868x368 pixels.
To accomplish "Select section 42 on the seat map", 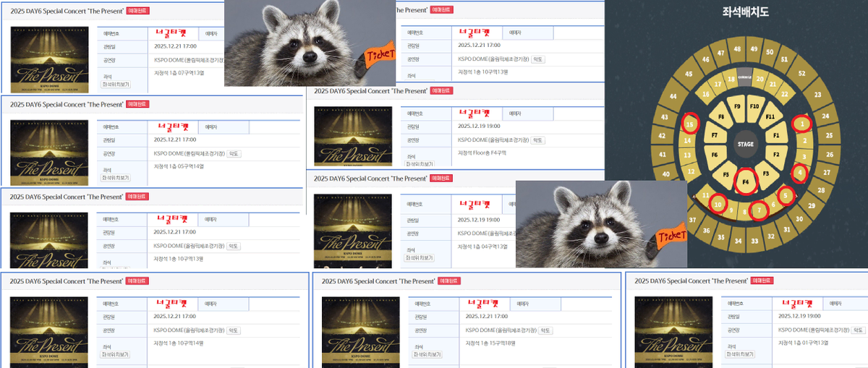I will click(662, 135).
